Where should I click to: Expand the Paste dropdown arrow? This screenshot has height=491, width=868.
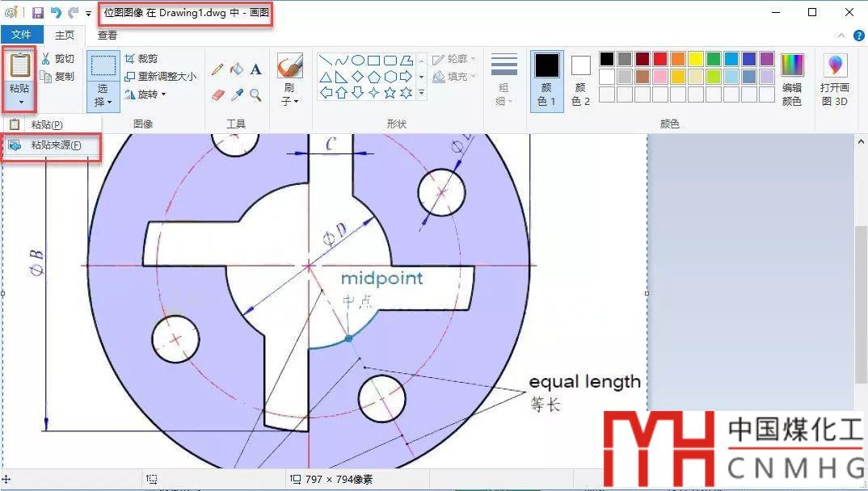coord(19,103)
